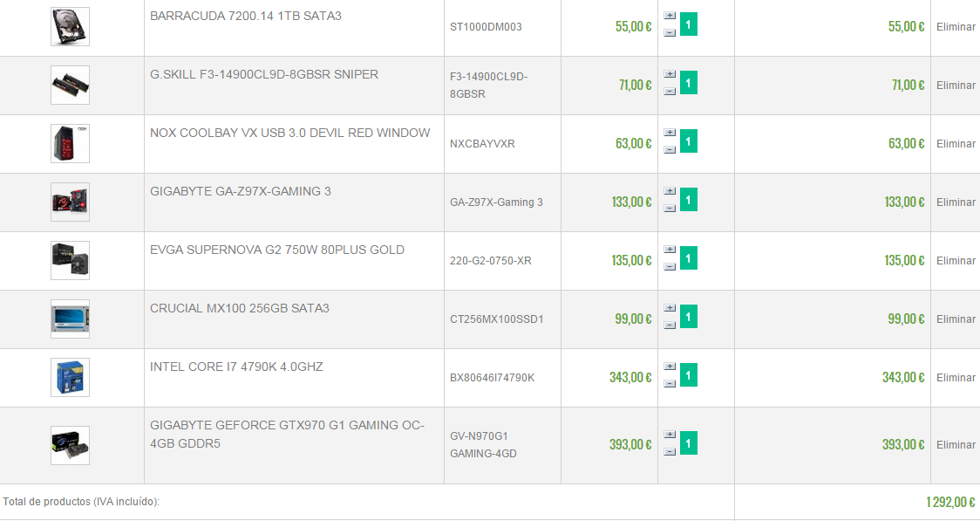Open NOX Coolbay case thumbnail image
This screenshot has width=980, height=521.
(70, 143)
